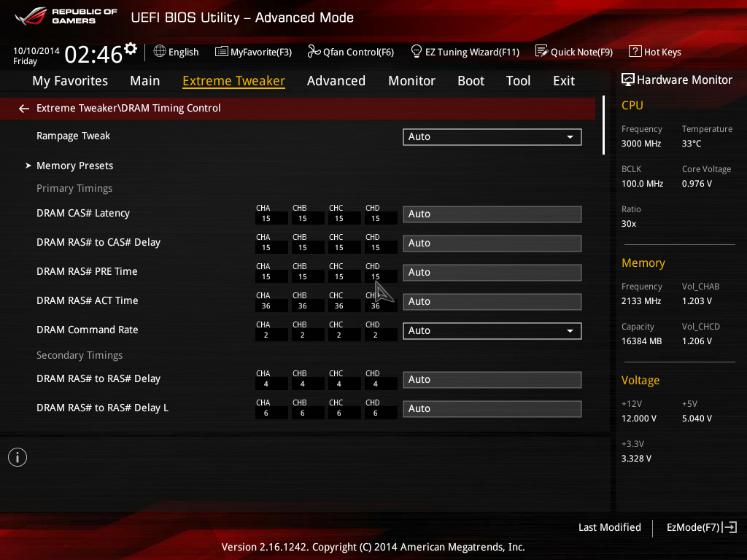The height and width of the screenshot is (560, 747).
Task: Open the DRAM Command Rate dropdown
Action: tap(492, 330)
